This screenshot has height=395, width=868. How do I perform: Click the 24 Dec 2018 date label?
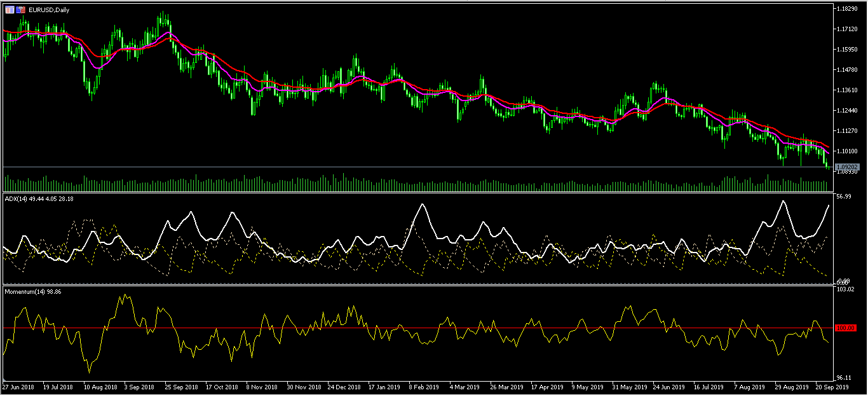click(344, 387)
